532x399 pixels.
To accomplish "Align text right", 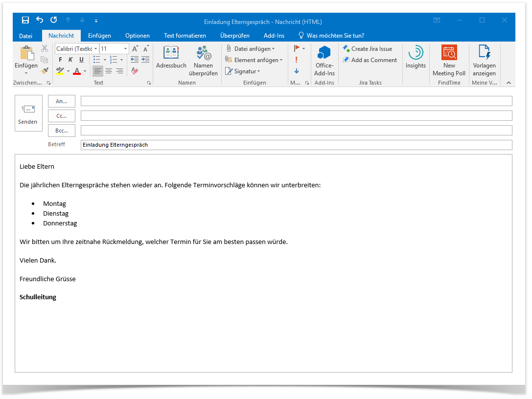I will pyautogui.click(x=119, y=71).
